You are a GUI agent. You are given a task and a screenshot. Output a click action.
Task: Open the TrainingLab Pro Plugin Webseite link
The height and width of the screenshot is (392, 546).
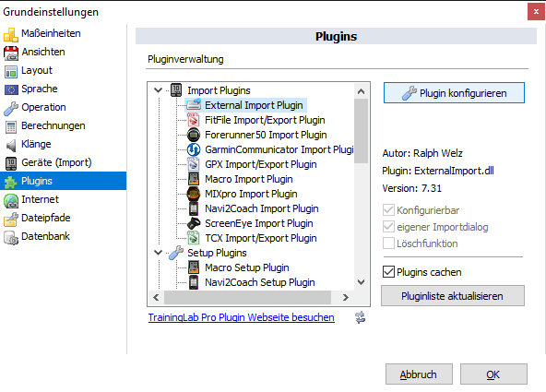(x=242, y=317)
